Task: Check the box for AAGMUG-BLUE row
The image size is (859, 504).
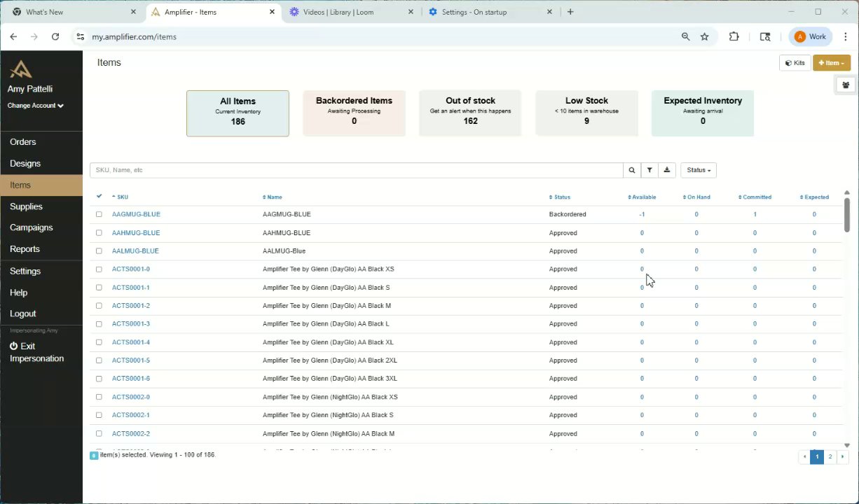Action: pyautogui.click(x=99, y=214)
